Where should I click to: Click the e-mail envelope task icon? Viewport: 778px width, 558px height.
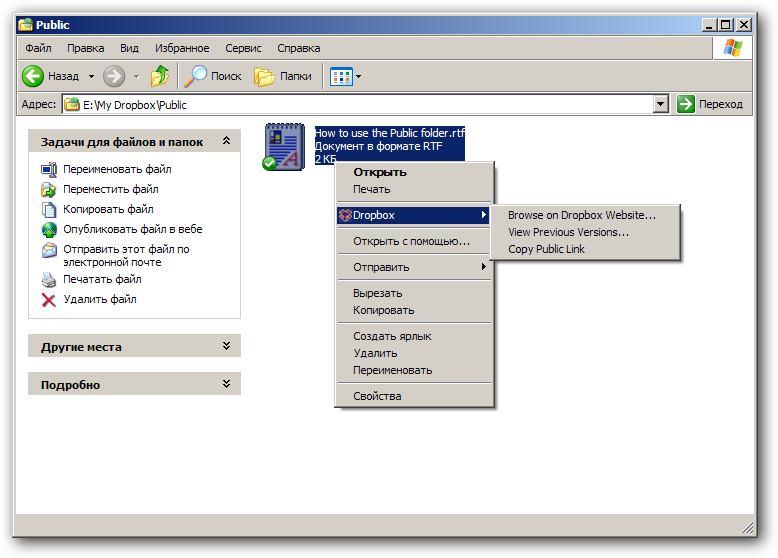[x=49, y=249]
